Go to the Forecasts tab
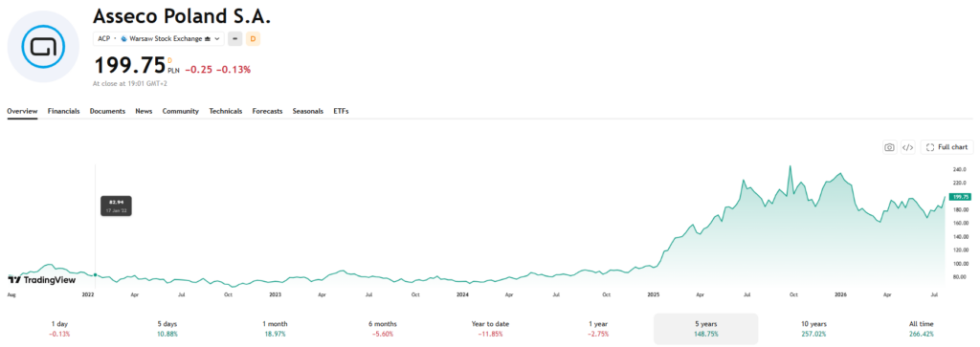 [x=268, y=111]
